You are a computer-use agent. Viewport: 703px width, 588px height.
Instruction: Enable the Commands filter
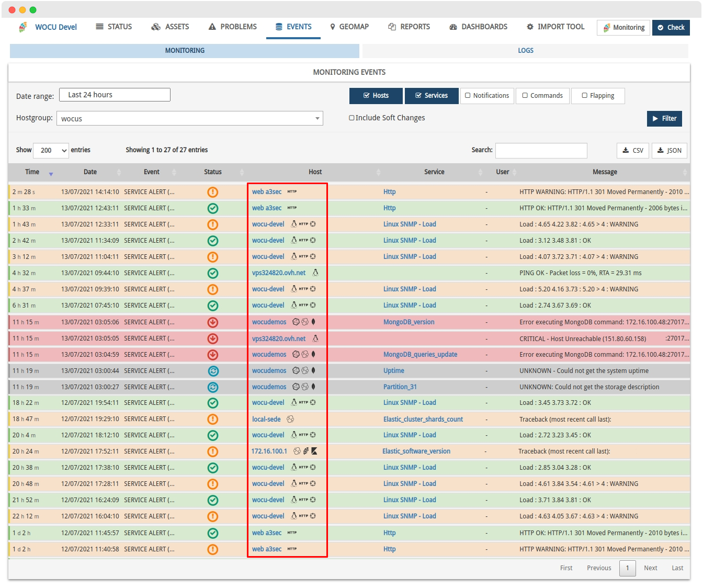pos(542,96)
